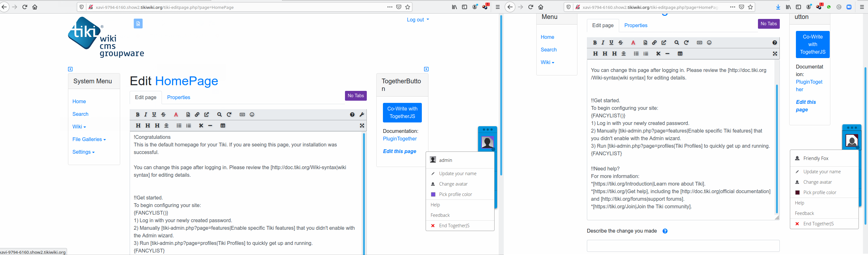
Task: Pick dark red profile color swatch for Friendly Fox
Action: pos(797,193)
